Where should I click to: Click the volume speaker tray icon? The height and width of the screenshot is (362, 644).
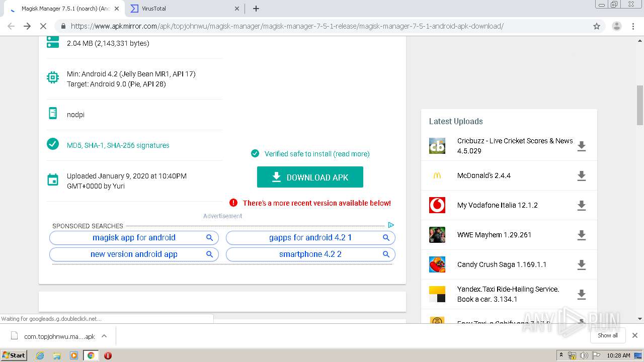click(584, 355)
